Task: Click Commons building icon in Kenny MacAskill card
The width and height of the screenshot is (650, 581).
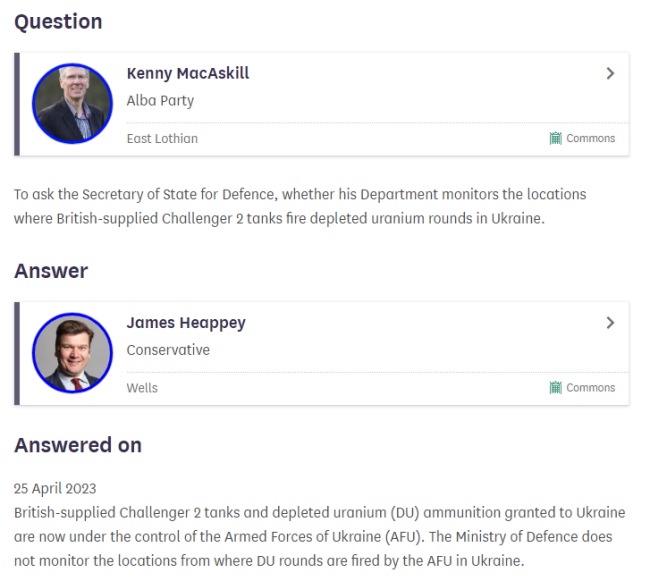Action: (x=556, y=138)
